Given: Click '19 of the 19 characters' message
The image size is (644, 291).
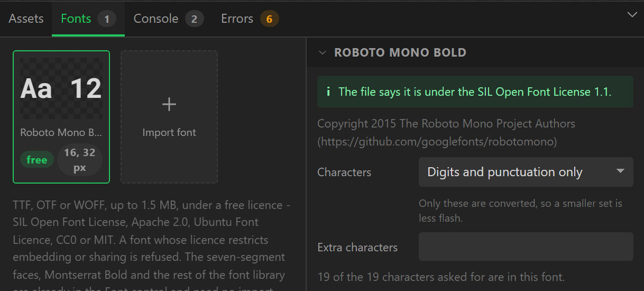Looking at the screenshot, I should [441, 277].
